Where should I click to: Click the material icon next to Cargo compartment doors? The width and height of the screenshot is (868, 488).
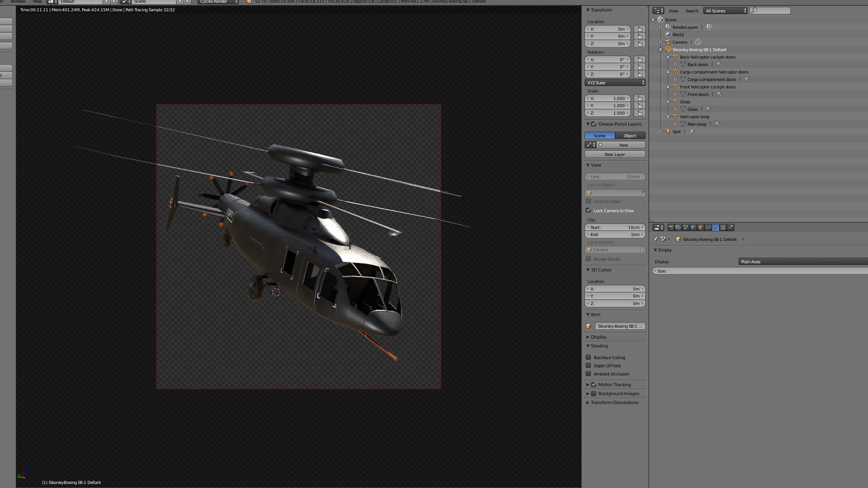pos(747,80)
